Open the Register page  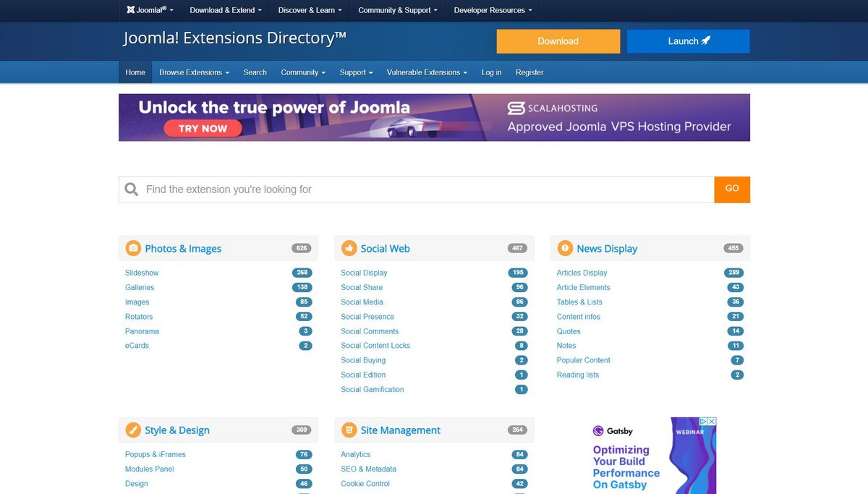pos(529,72)
